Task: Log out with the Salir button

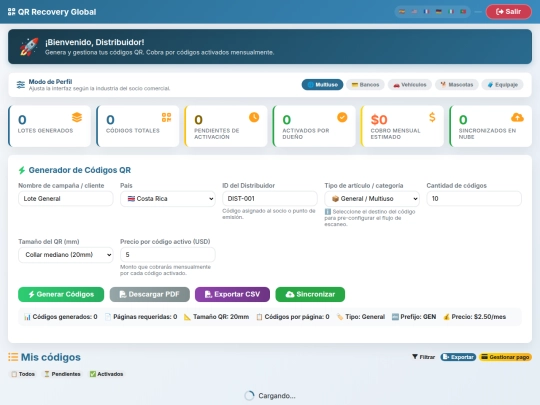Action: coord(508,12)
